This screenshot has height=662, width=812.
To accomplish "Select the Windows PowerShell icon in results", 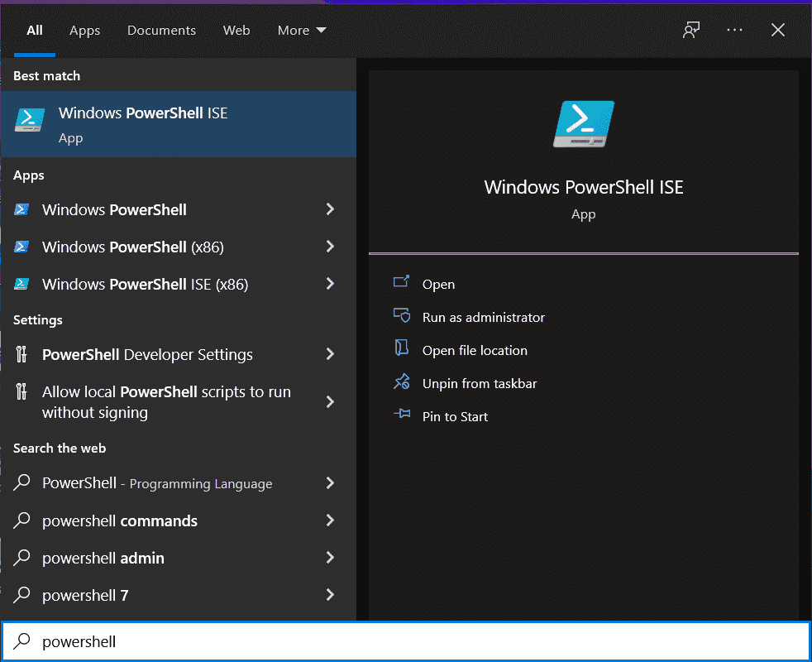I will 21,209.
